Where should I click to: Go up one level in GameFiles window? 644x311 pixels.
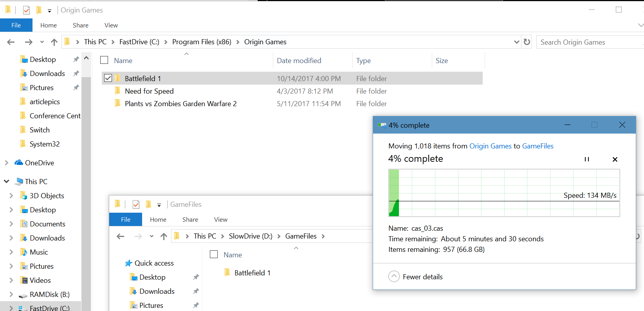pyautogui.click(x=164, y=236)
